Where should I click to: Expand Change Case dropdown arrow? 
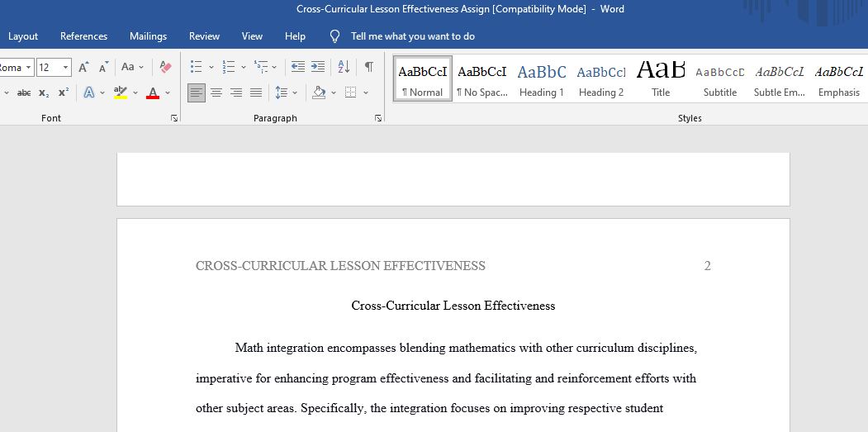pyautogui.click(x=141, y=68)
